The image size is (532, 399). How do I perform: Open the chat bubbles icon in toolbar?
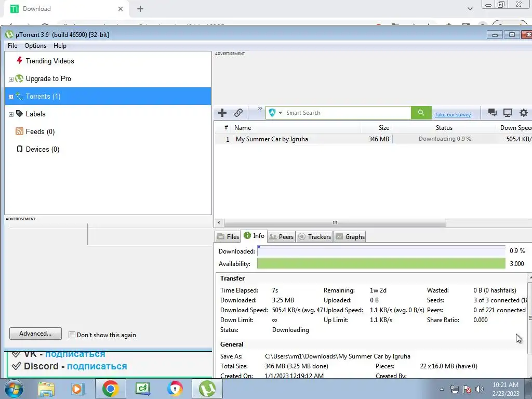click(x=492, y=113)
